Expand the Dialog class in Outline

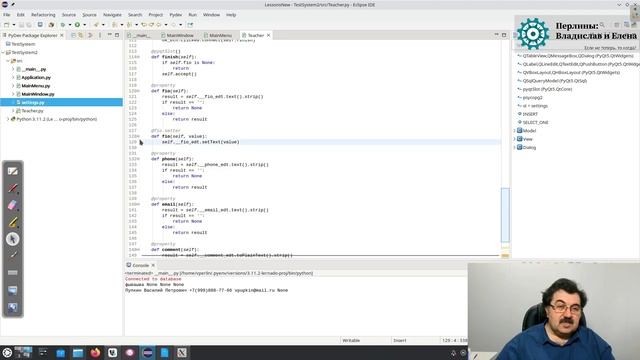pos(514,147)
